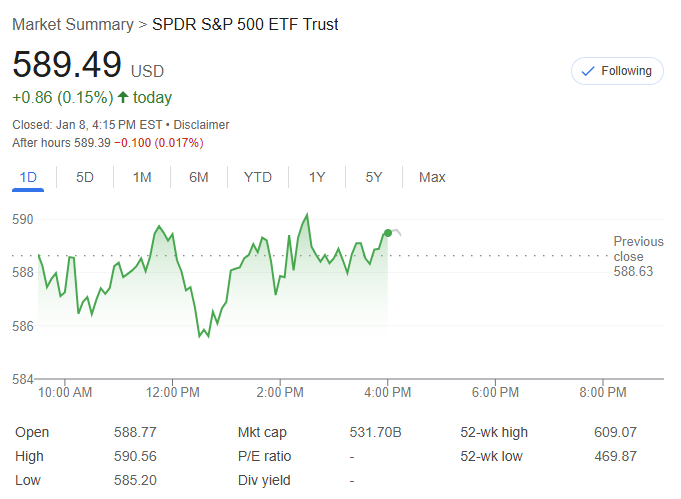Select the Max range tab
681x499 pixels.
(432, 177)
